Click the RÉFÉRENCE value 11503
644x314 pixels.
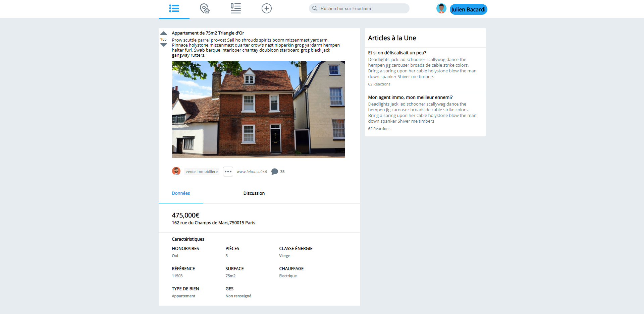click(177, 276)
